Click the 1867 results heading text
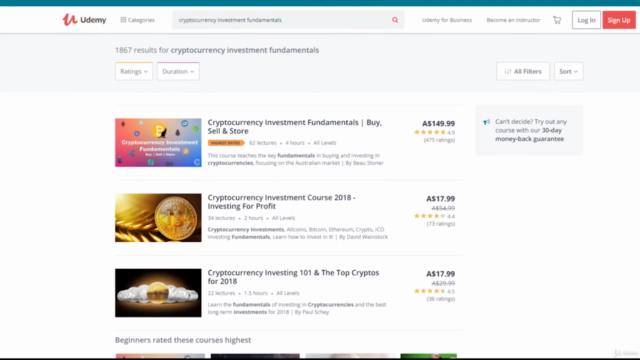The height and width of the screenshot is (360, 640). tap(217, 50)
